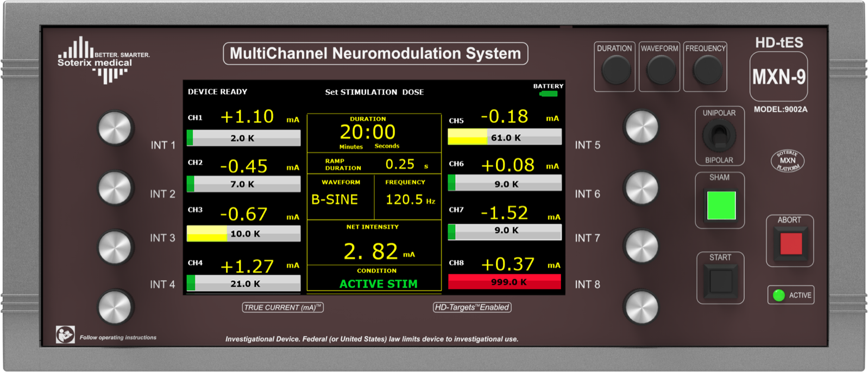Click the CH3 impedance bar 10.0 K

pos(243,234)
